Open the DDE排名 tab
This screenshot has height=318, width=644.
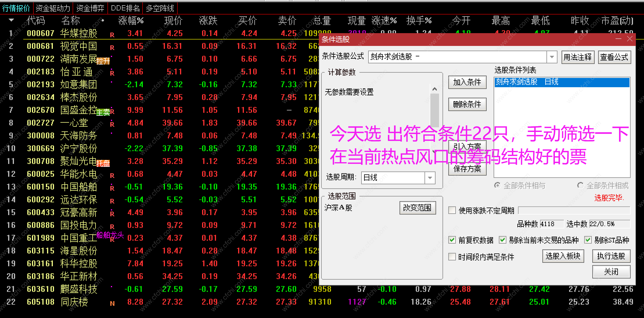[x=125, y=8]
